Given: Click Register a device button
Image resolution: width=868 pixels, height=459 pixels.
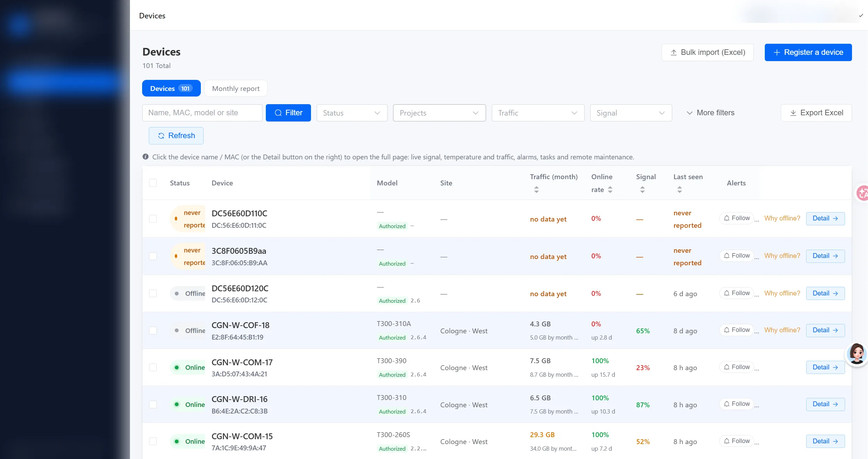Looking at the screenshot, I should point(808,52).
